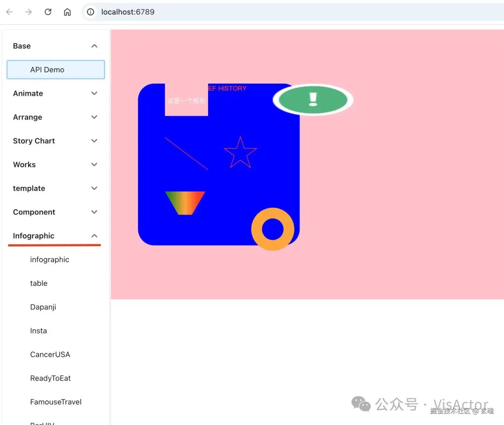Click the Animate section label

tap(28, 93)
